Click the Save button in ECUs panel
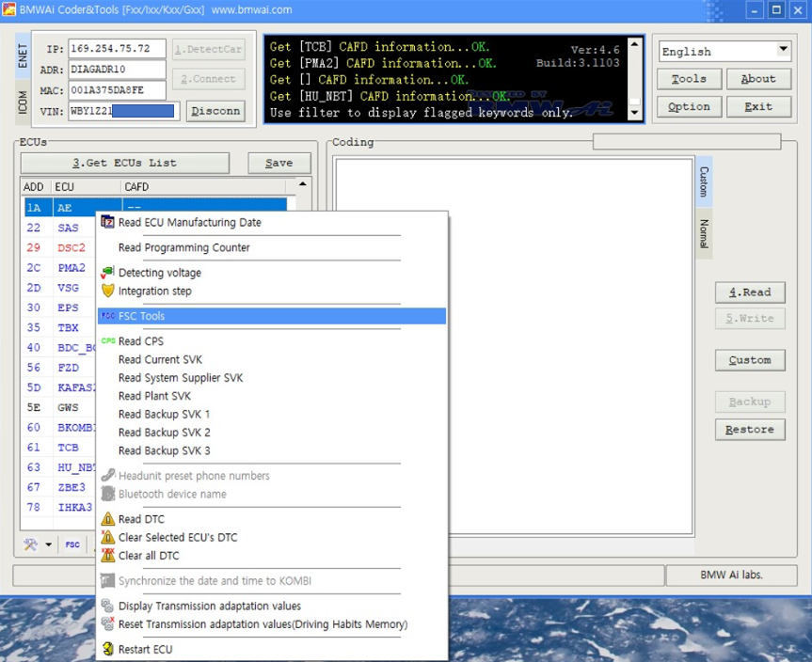Image resolution: width=812 pixels, height=662 pixels. pyautogui.click(x=279, y=163)
